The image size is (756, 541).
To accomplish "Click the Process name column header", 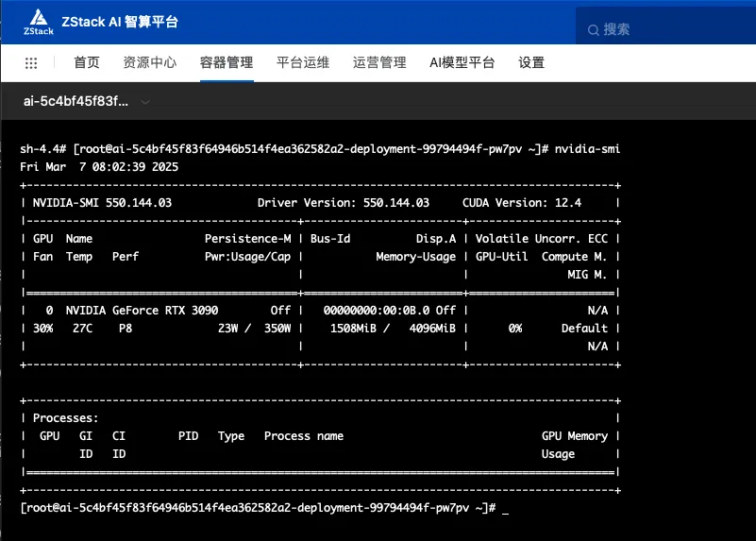I will pos(304,436).
